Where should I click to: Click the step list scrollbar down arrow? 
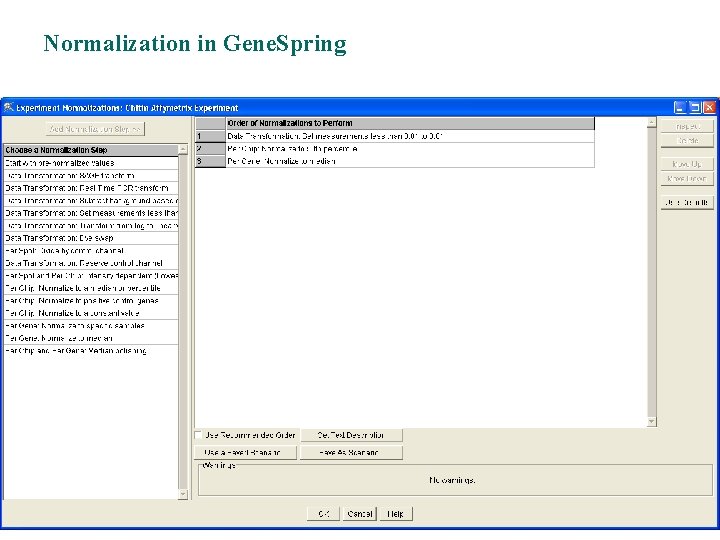[x=183, y=494]
